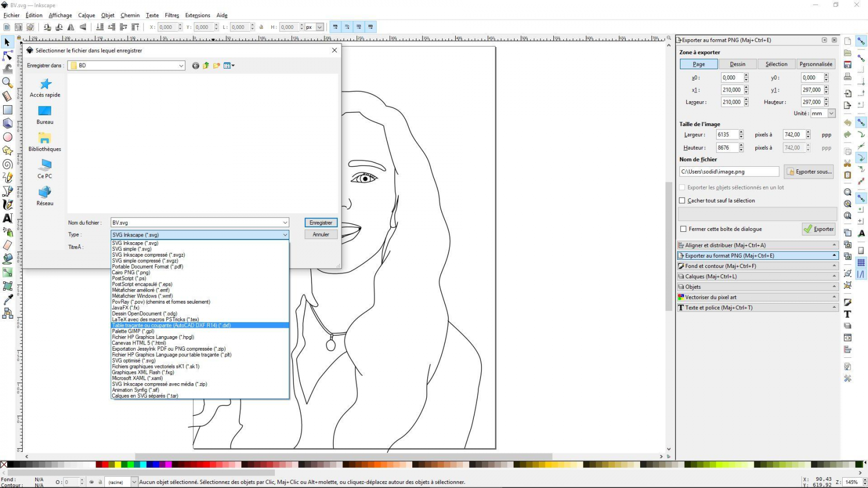Viewport: 868px width, 488px height.
Task: Expand the Objets panel
Action: (x=757, y=287)
